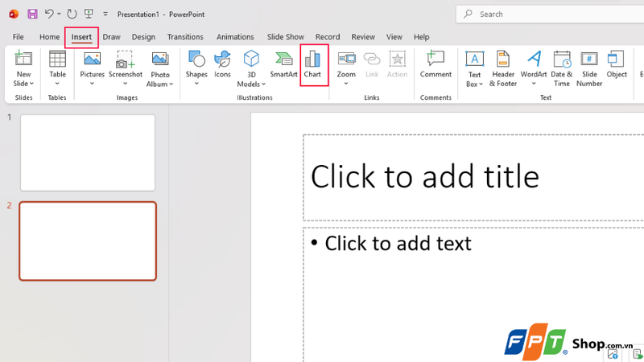Insert 3D Models

(x=251, y=68)
